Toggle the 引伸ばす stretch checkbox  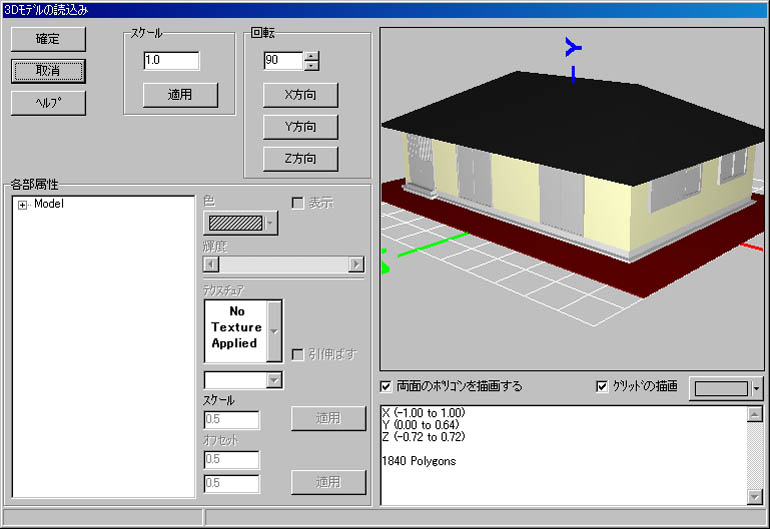click(298, 354)
